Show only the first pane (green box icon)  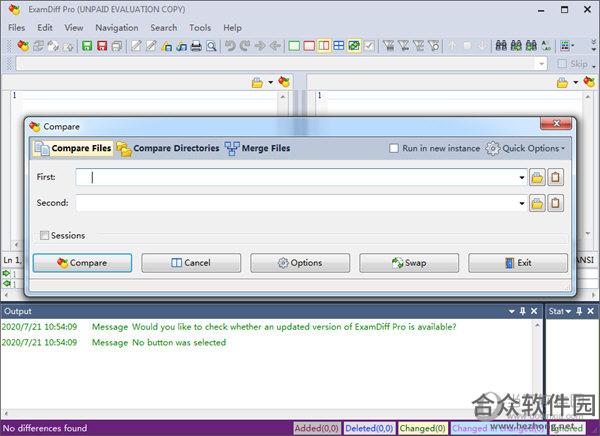tap(294, 46)
